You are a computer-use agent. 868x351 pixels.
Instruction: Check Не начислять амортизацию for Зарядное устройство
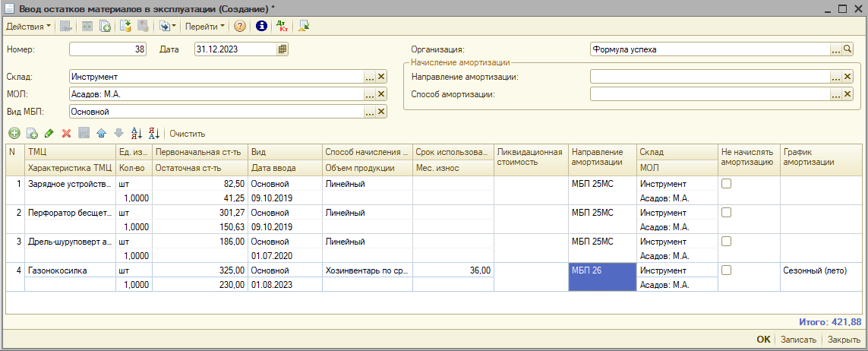pyautogui.click(x=726, y=184)
